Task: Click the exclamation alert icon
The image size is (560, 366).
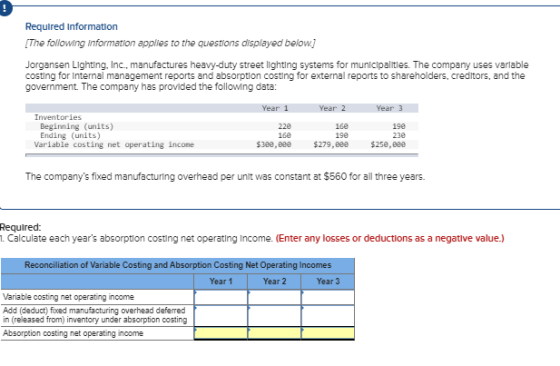Action: coord(4,8)
